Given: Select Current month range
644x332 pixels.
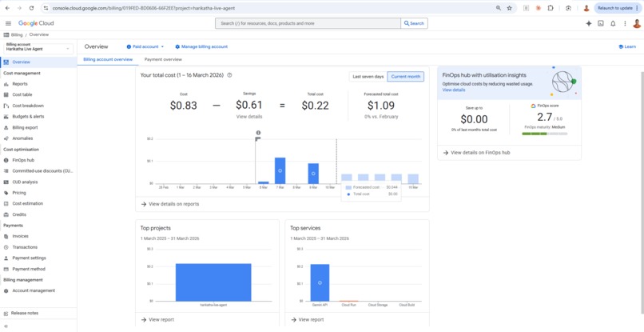Looking at the screenshot, I should coord(405,77).
